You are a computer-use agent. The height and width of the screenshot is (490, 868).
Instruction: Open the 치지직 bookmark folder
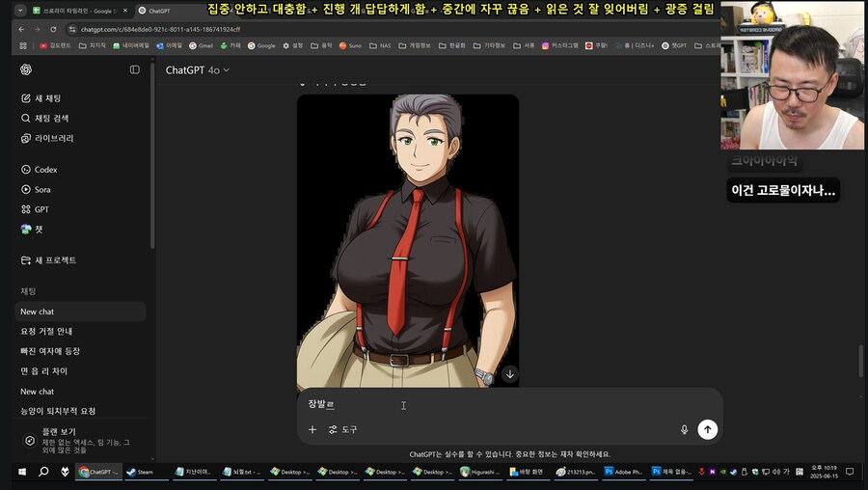pos(92,46)
